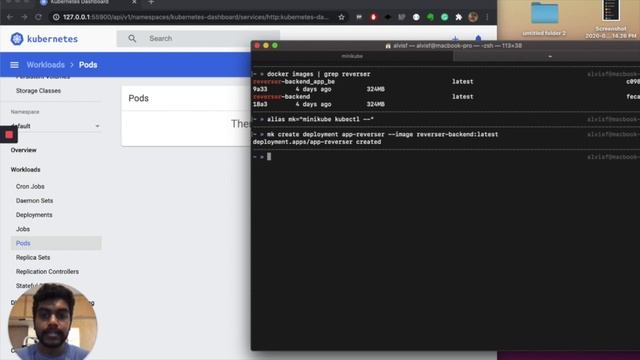640x360 pixels.
Task: Click the terminal prompt cursor line
Action: pos(269,157)
